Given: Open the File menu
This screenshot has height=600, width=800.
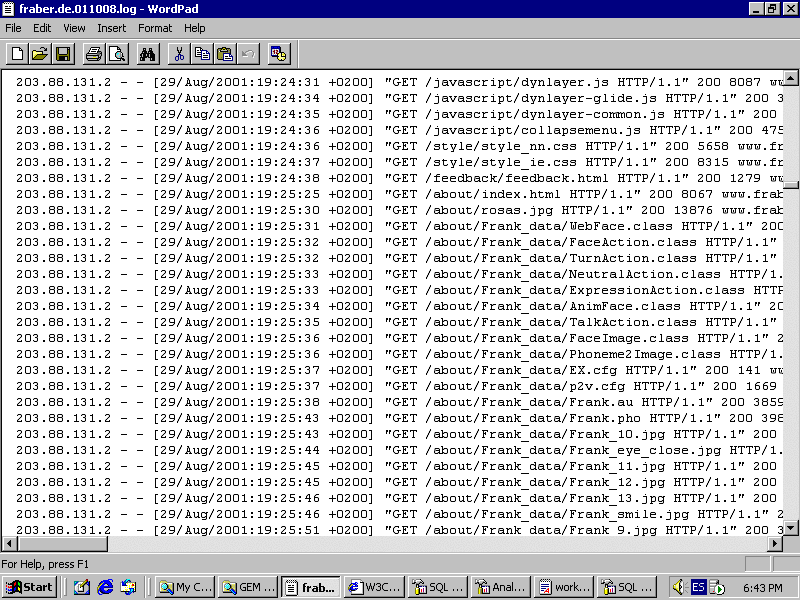Looking at the screenshot, I should (13, 28).
